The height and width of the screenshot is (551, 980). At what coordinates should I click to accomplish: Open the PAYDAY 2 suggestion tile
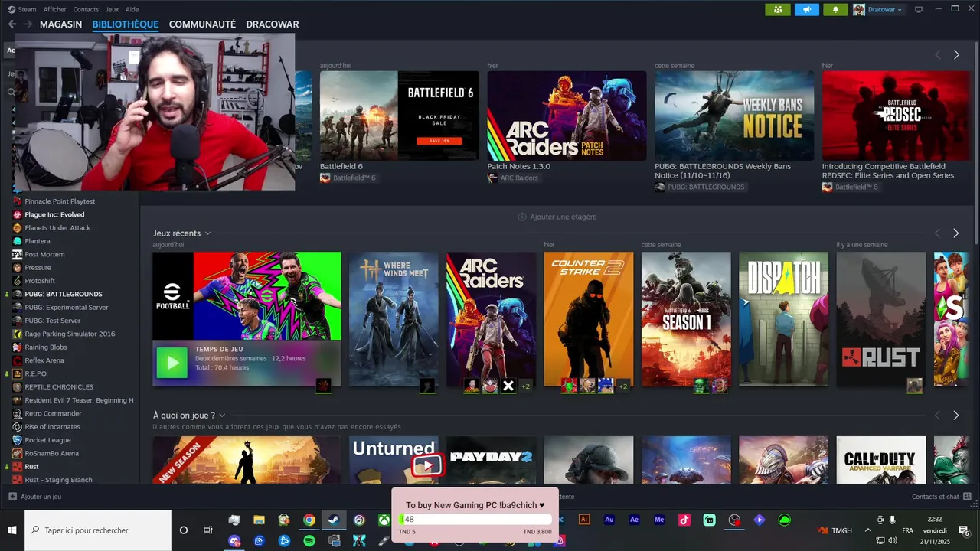[491, 460]
